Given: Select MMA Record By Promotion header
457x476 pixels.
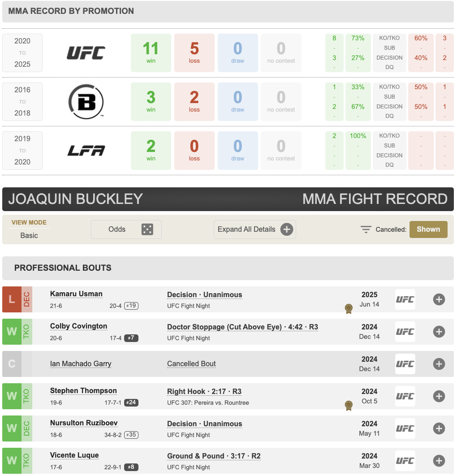Looking at the screenshot, I should coord(71,11).
